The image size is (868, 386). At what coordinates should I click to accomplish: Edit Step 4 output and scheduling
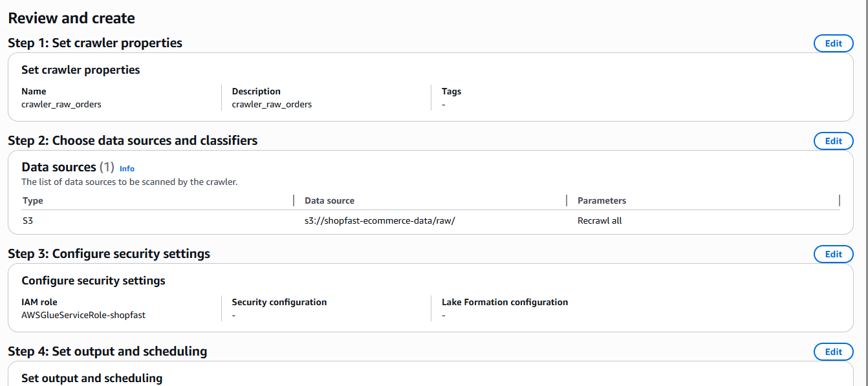click(833, 352)
